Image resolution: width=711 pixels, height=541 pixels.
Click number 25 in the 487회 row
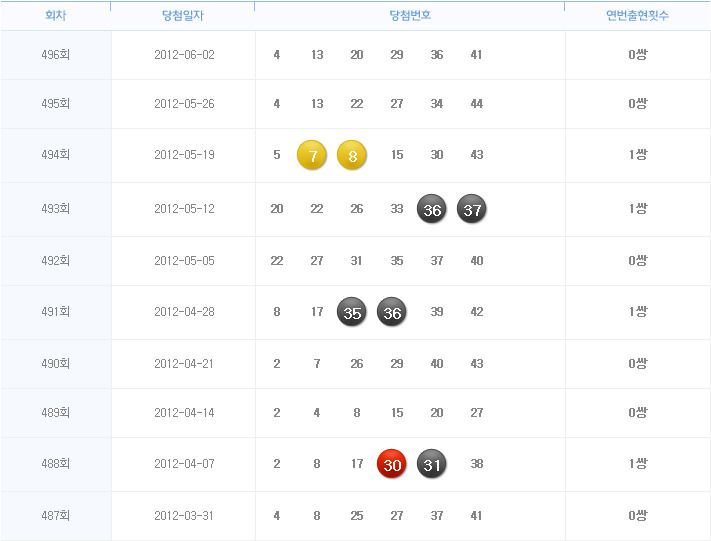tap(357, 516)
